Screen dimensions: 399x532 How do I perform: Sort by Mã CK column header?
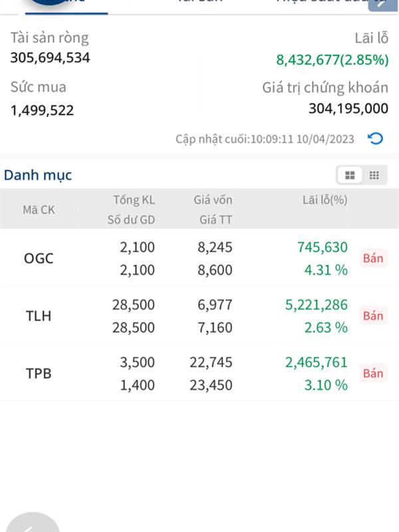39,209
